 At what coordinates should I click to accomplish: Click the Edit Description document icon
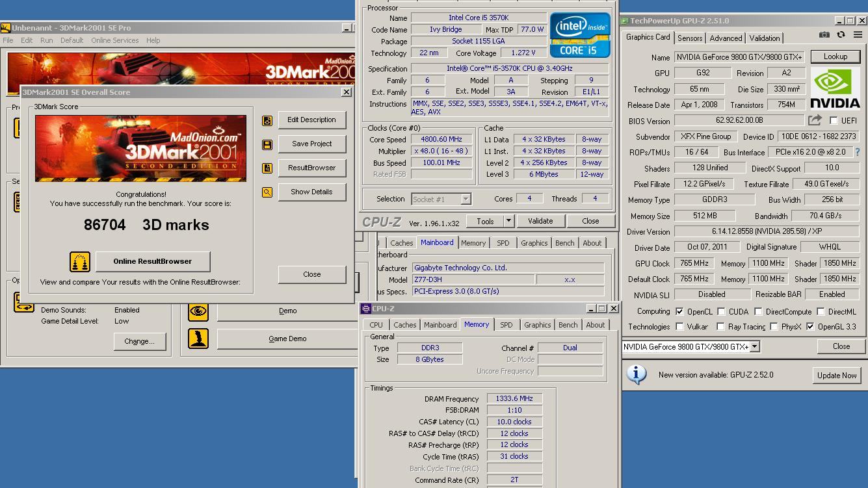(267, 120)
